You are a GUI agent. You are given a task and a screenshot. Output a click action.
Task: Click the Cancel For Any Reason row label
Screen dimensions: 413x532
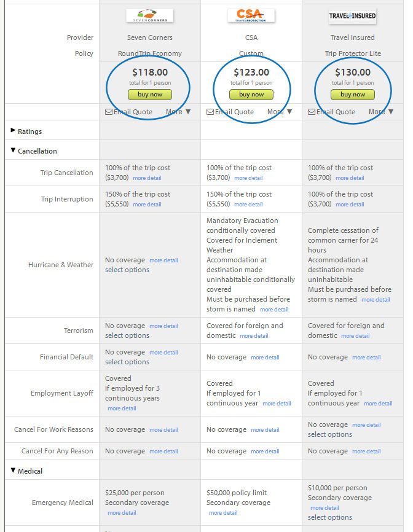tap(57, 451)
